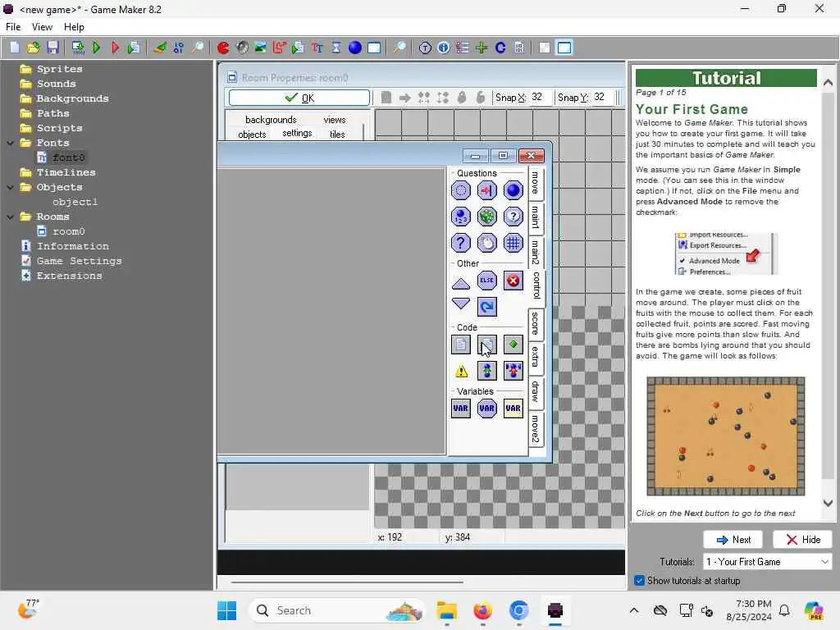Go to Next tutorial page
The width and height of the screenshot is (840, 630).
tap(733, 540)
